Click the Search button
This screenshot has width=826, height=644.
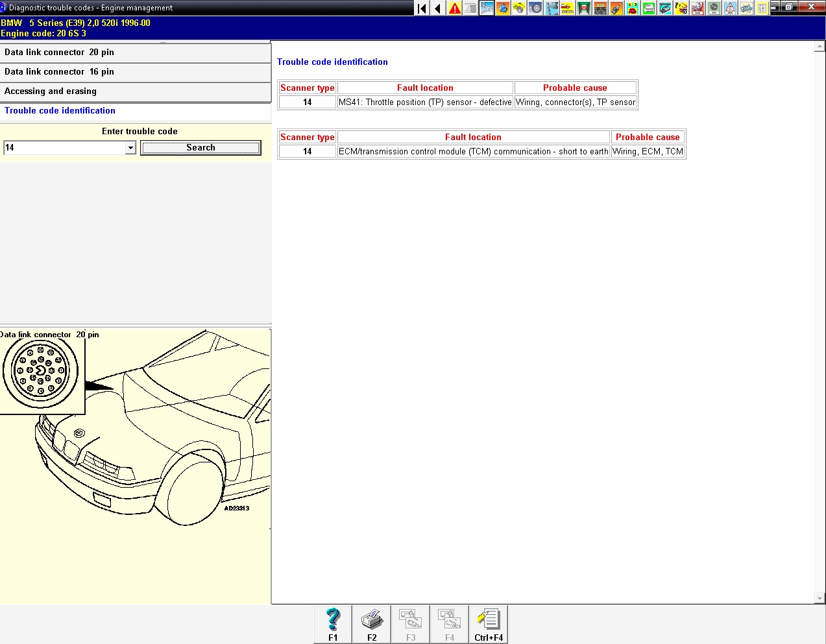coord(200,148)
